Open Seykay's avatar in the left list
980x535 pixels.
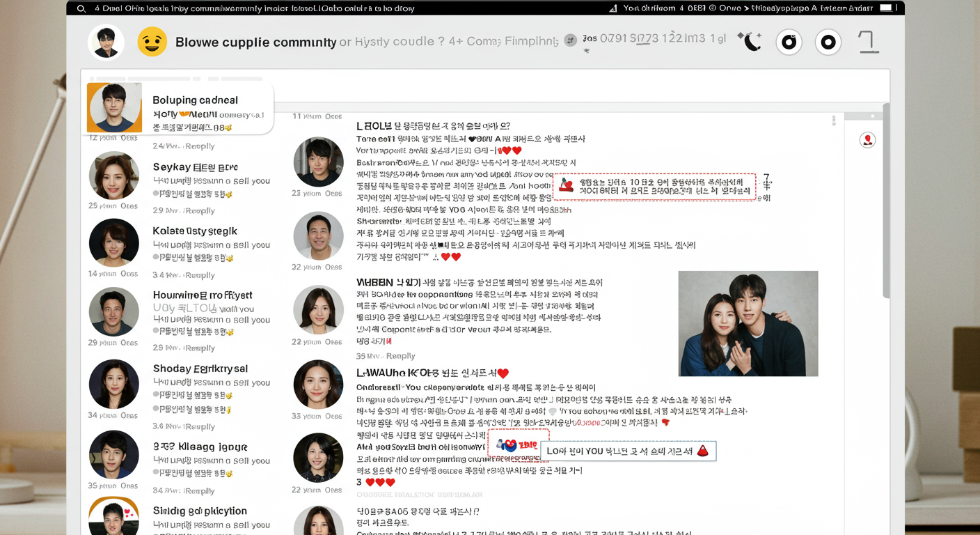114,176
